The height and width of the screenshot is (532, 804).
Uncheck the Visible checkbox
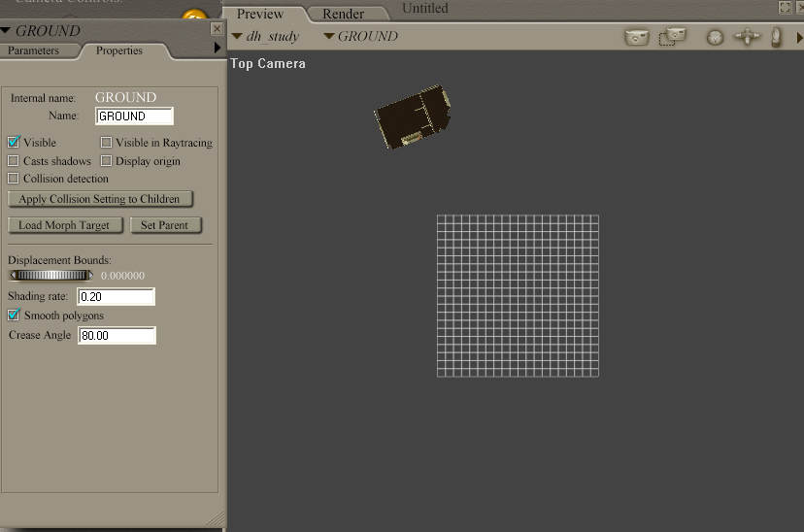click(14, 142)
